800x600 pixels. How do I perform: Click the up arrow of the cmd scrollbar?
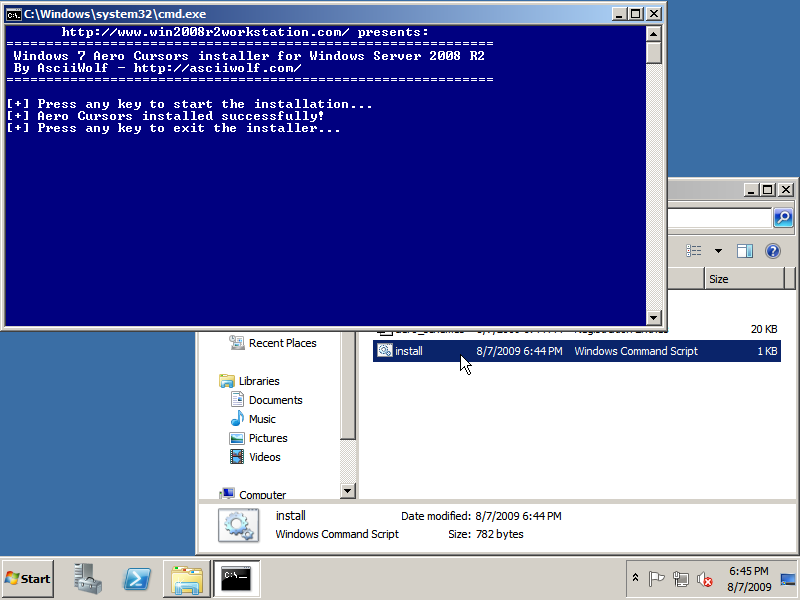coord(654,34)
